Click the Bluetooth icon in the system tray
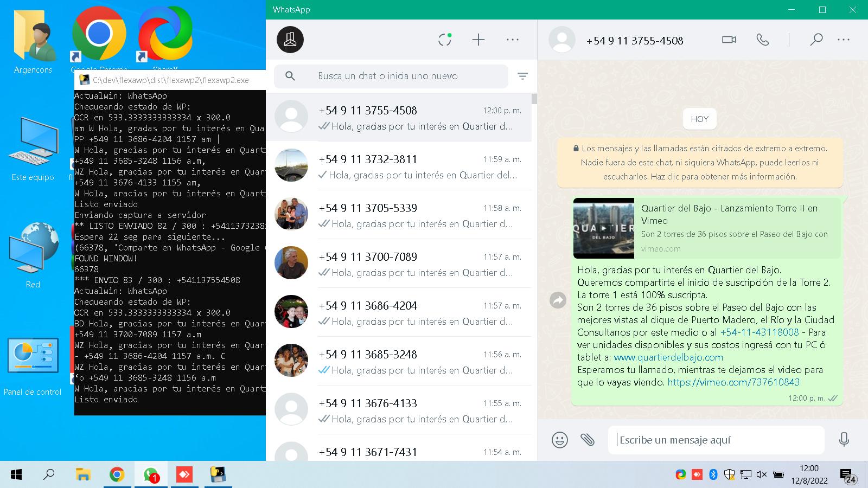This screenshot has width=868, height=488. point(713,474)
